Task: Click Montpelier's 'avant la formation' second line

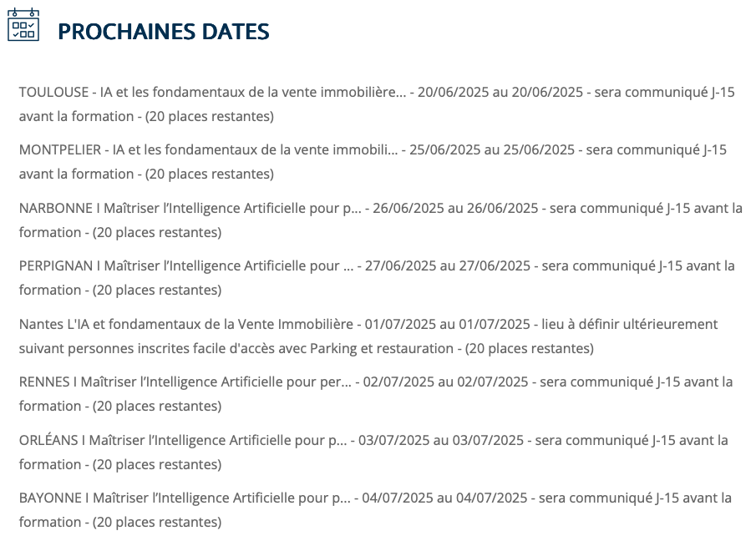Action: point(76,174)
